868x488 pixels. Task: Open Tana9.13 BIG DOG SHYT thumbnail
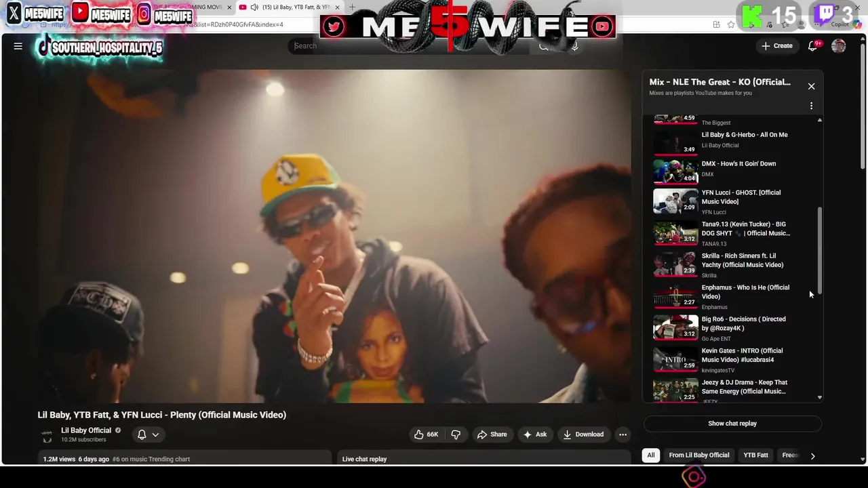coord(675,234)
